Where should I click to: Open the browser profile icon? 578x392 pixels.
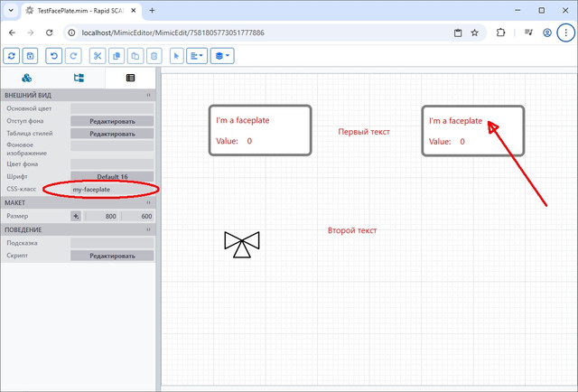(x=547, y=33)
